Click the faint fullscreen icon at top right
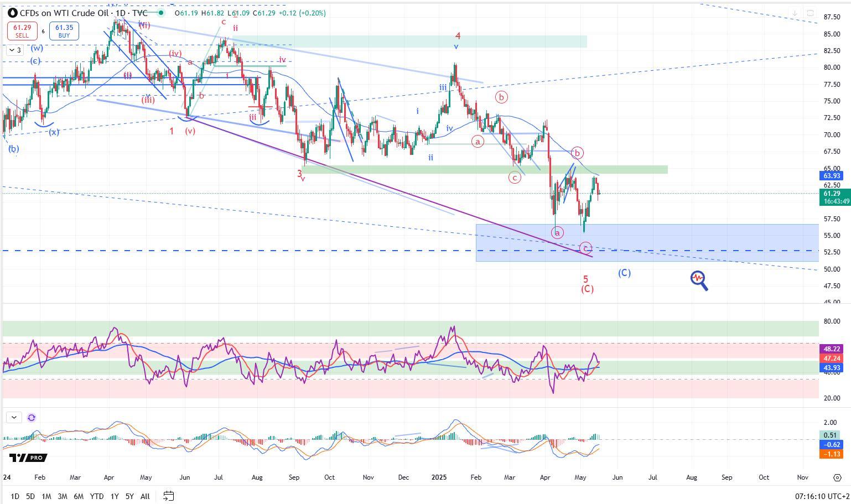This screenshot has width=851, height=504. coord(810,13)
